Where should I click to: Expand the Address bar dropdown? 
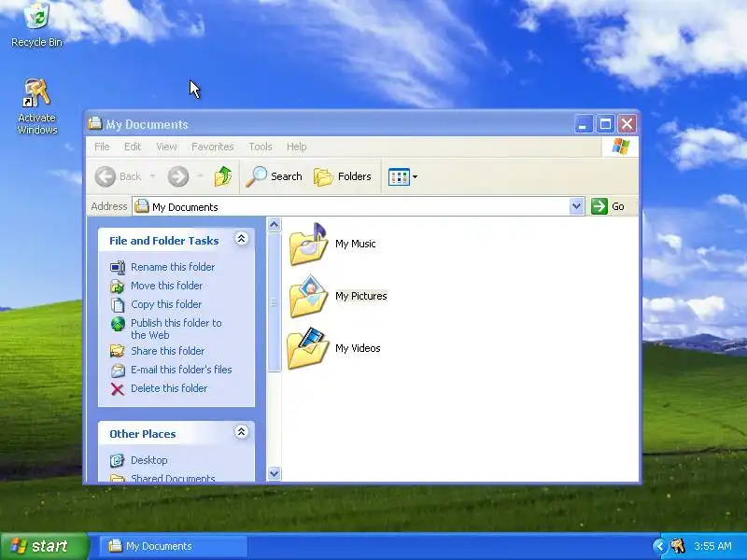point(576,206)
